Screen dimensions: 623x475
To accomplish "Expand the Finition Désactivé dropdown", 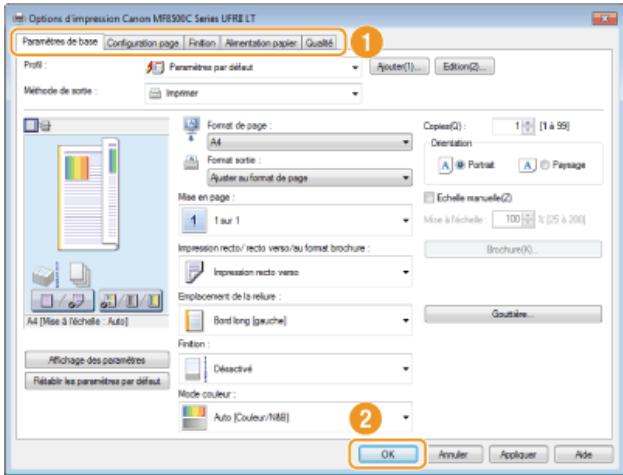I will 295,369.
